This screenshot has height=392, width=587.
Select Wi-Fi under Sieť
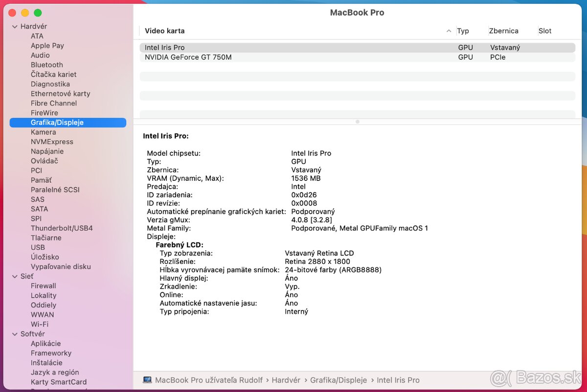tap(40, 324)
